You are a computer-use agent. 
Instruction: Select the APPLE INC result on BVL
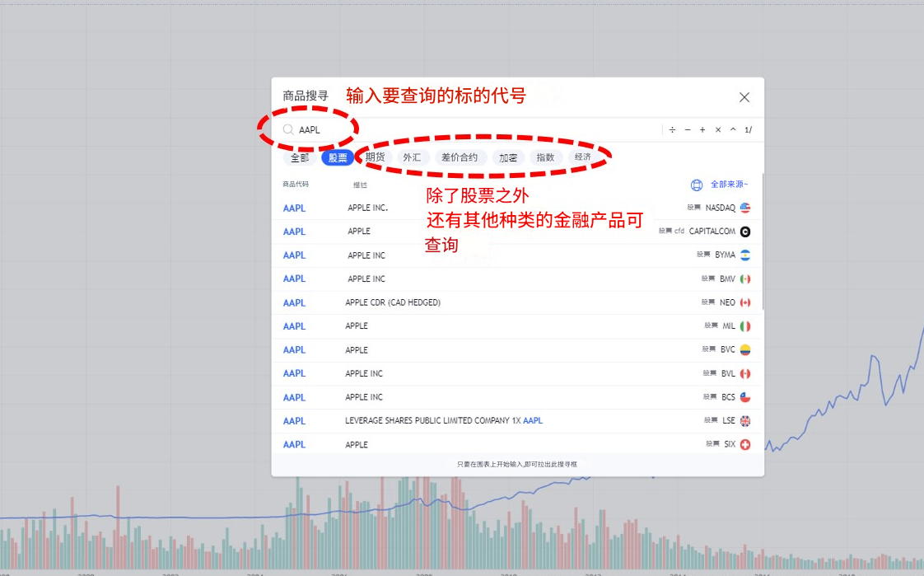pos(517,374)
